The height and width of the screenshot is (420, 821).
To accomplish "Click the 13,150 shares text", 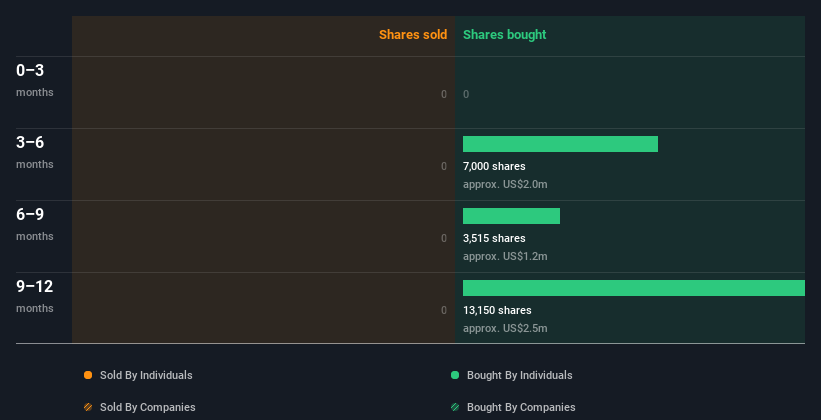I will click(497, 311).
